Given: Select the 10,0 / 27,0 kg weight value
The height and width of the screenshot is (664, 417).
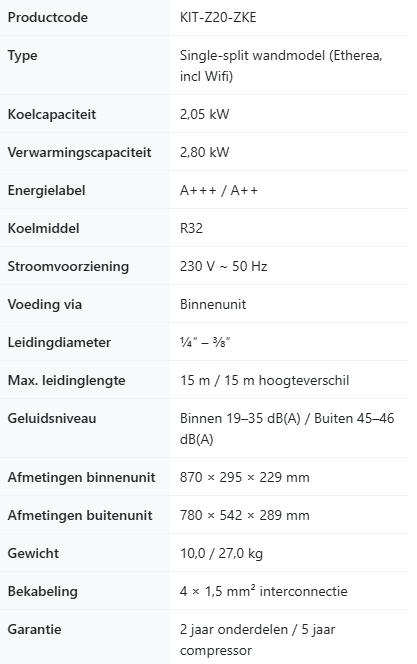Looking at the screenshot, I should click(221, 553).
